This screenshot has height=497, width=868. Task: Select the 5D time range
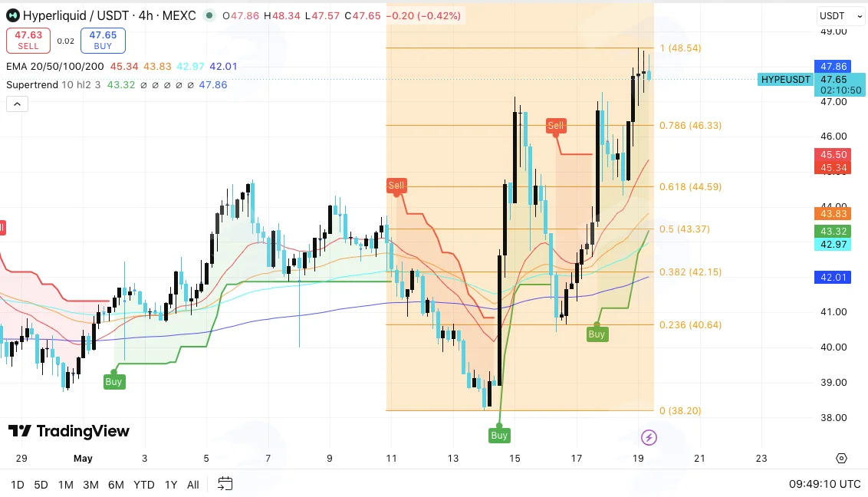click(x=41, y=485)
